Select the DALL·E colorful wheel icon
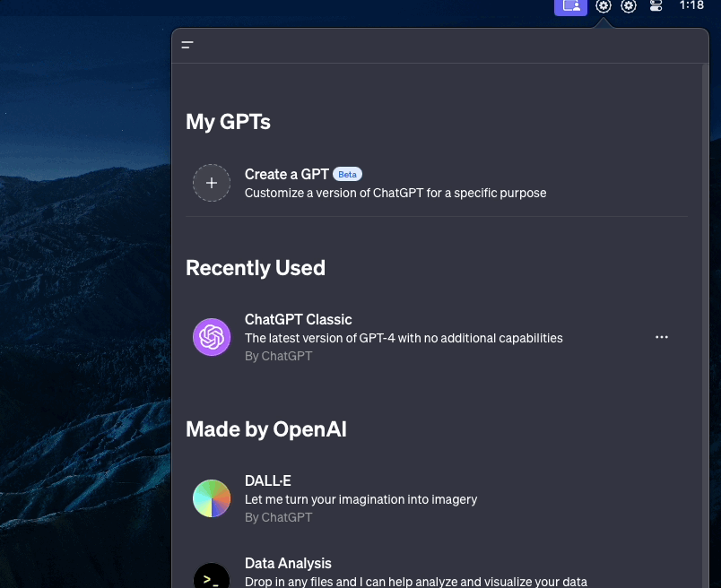 212,498
